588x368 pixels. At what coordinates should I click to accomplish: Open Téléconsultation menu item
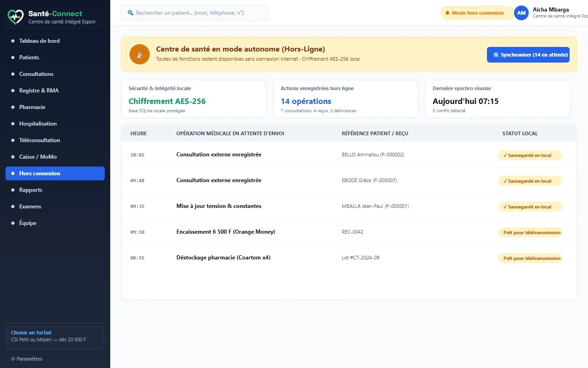tap(55, 140)
